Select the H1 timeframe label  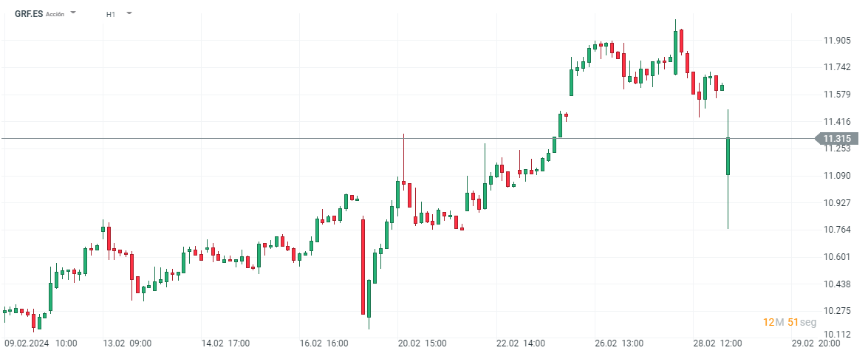pos(111,14)
